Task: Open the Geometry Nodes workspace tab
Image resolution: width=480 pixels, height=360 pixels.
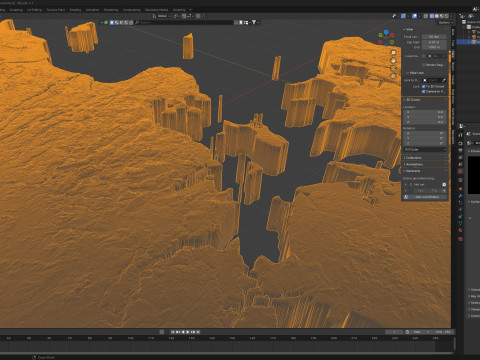Action: (156, 10)
